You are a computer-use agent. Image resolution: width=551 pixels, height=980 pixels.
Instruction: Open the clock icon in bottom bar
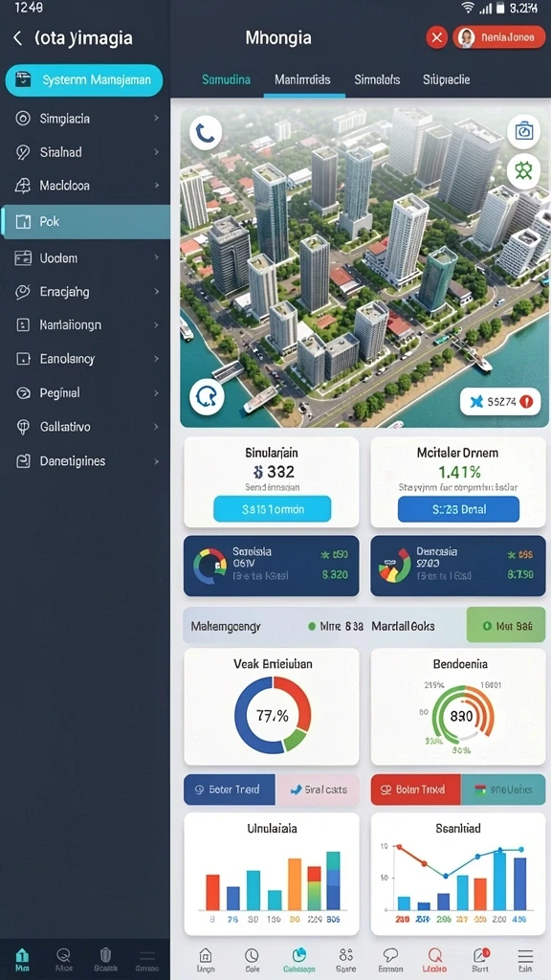[x=252, y=959]
